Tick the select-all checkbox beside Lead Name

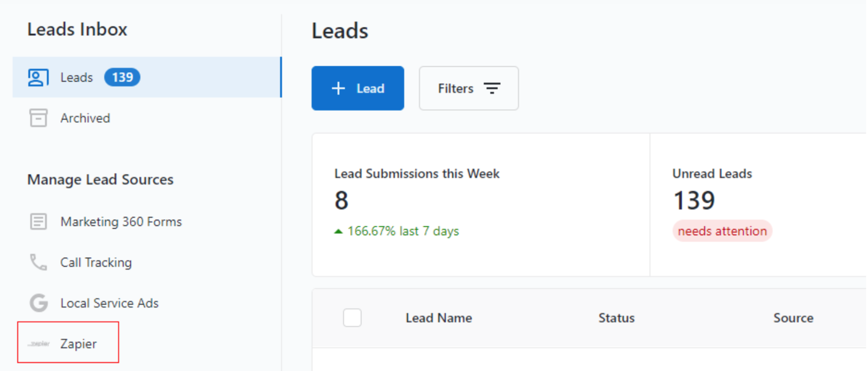352,318
